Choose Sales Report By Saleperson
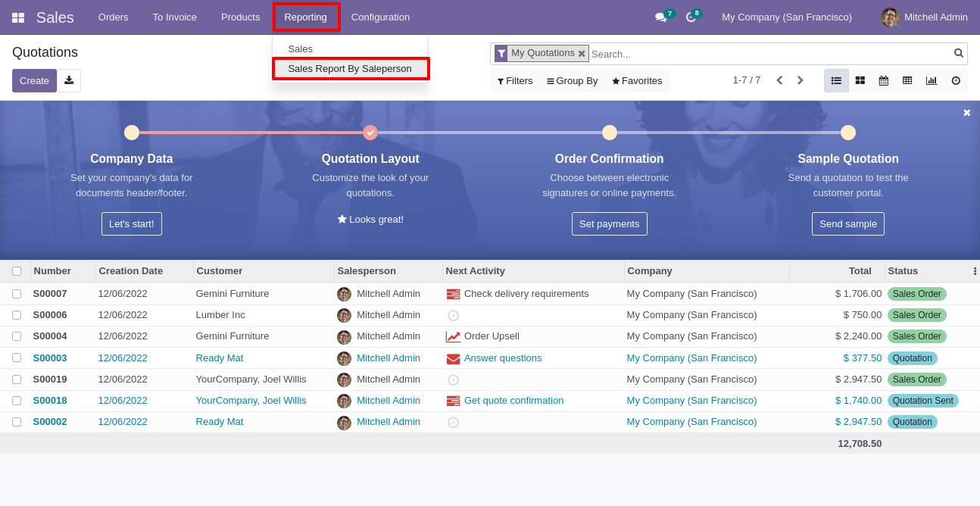This screenshot has width=980, height=506. tap(350, 68)
